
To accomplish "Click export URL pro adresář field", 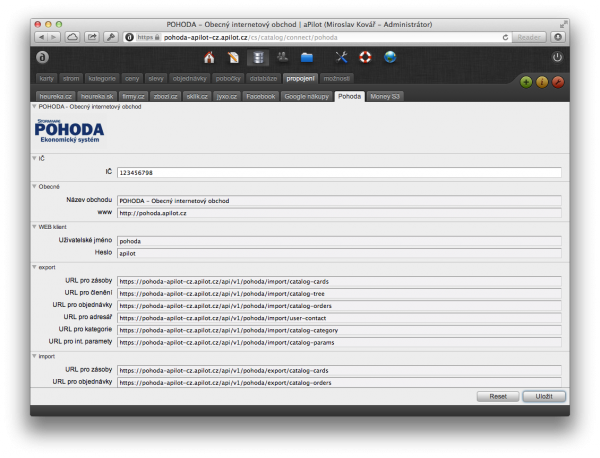I will (x=339, y=318).
